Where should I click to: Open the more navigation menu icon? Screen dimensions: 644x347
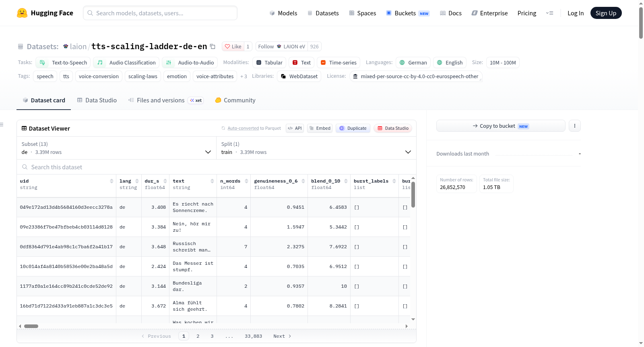549,13
